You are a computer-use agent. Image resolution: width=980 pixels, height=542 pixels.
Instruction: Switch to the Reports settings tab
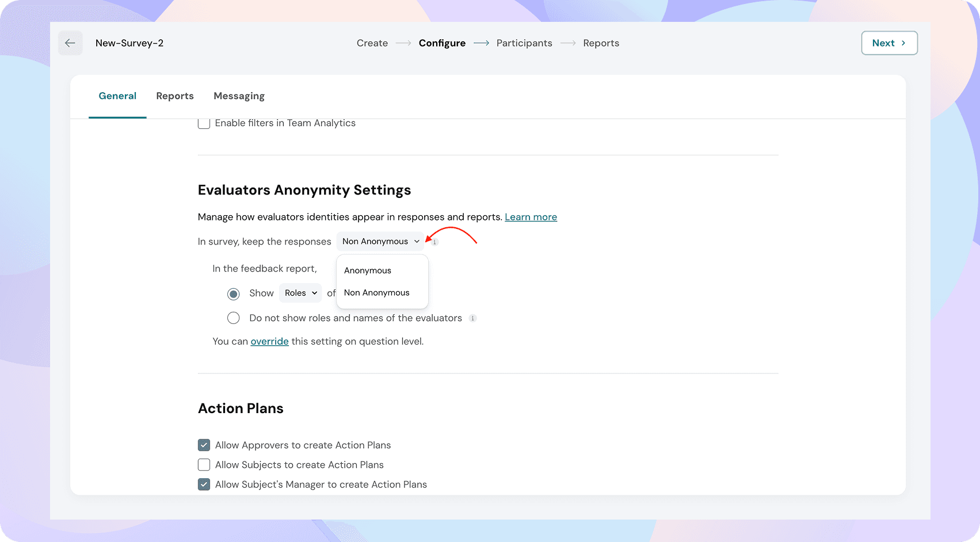coord(175,96)
